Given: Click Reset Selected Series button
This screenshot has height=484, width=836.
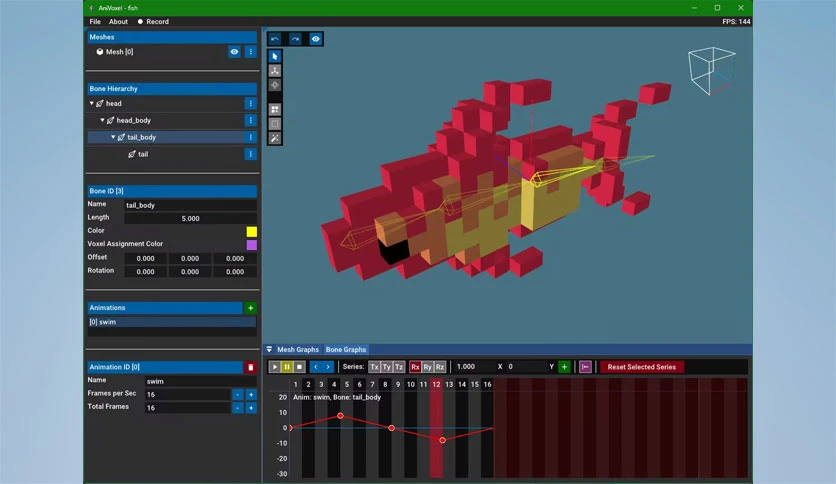Looking at the screenshot, I should (641, 367).
